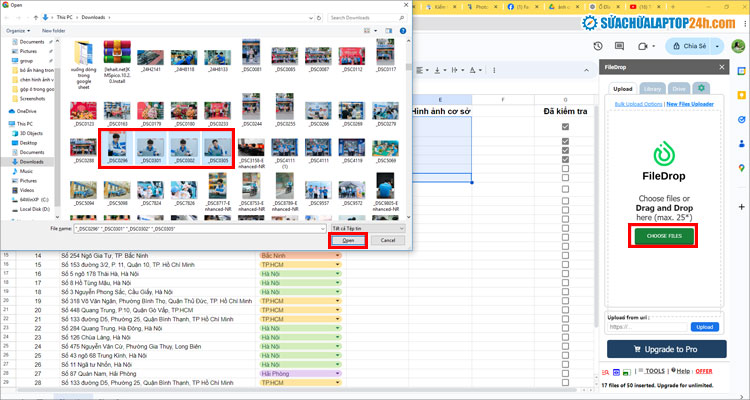
Task: Refresh the Downloads folder listing
Action: pyautogui.click(x=319, y=18)
